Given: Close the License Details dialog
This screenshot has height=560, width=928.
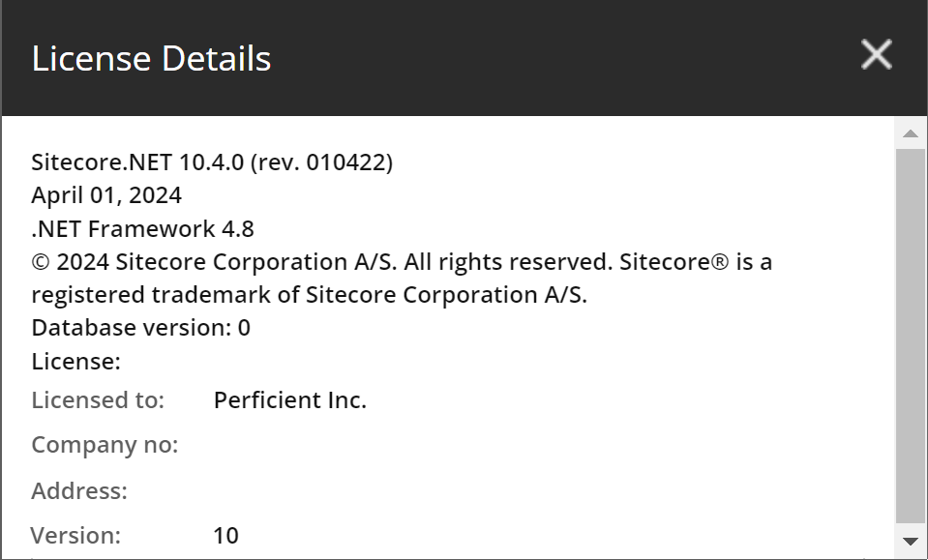Looking at the screenshot, I should pyautogui.click(x=876, y=55).
